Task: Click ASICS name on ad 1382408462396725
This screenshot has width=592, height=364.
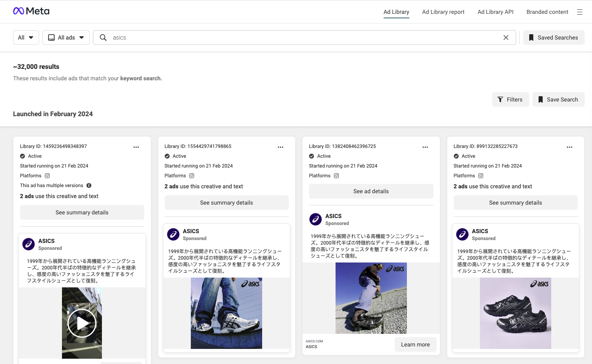Action: [334, 216]
